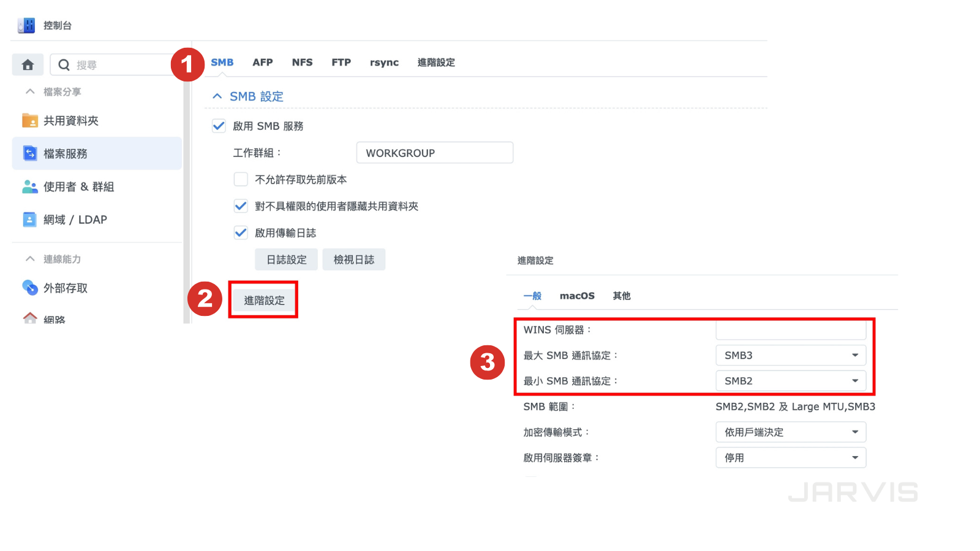The height and width of the screenshot is (551, 980).
Task: Enable 不允許存取先前版本 checkbox
Action: [241, 179]
